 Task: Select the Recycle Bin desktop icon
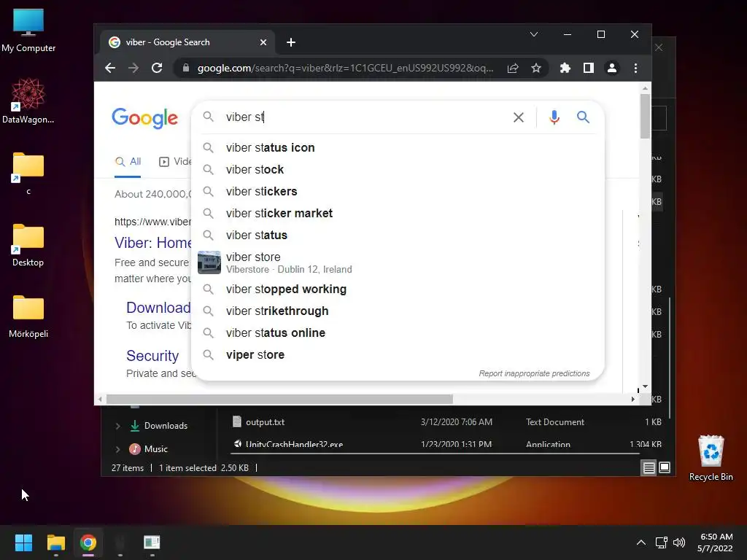pos(711,459)
